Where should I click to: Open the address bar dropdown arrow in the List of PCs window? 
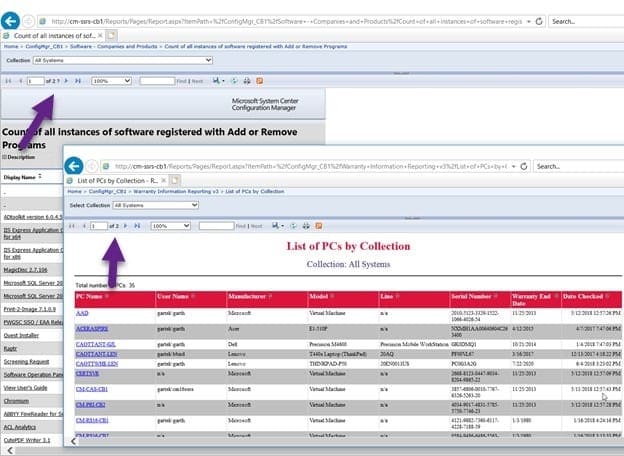pyautogui.click(x=513, y=166)
